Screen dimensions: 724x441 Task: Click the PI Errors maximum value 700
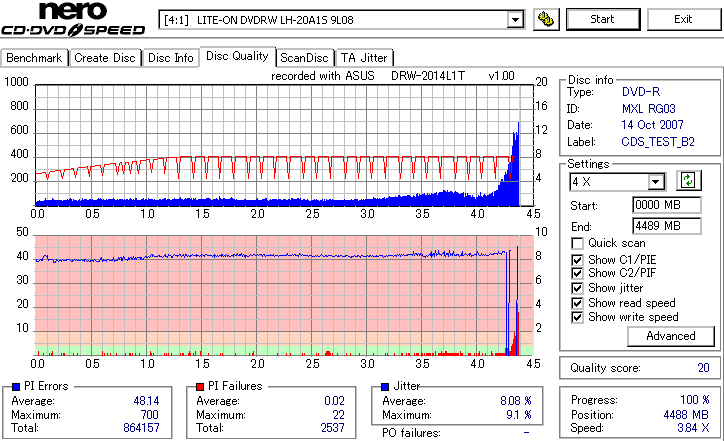[150, 415]
